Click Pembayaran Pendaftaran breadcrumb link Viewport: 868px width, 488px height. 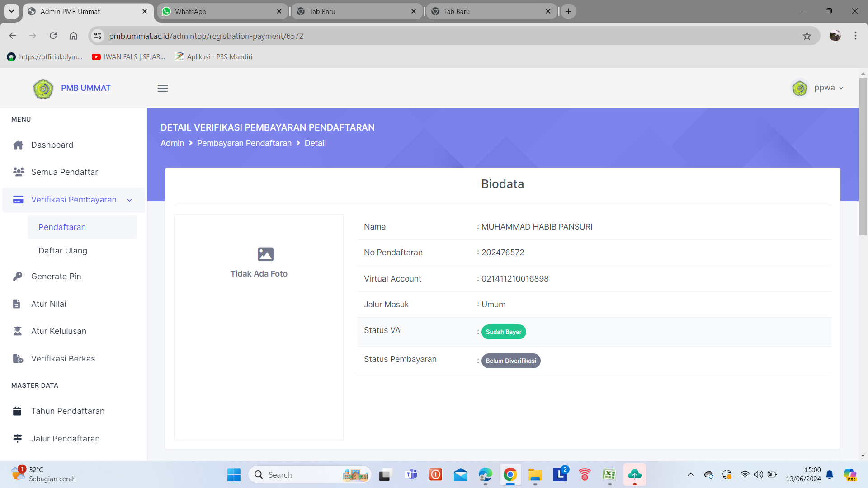coord(244,143)
